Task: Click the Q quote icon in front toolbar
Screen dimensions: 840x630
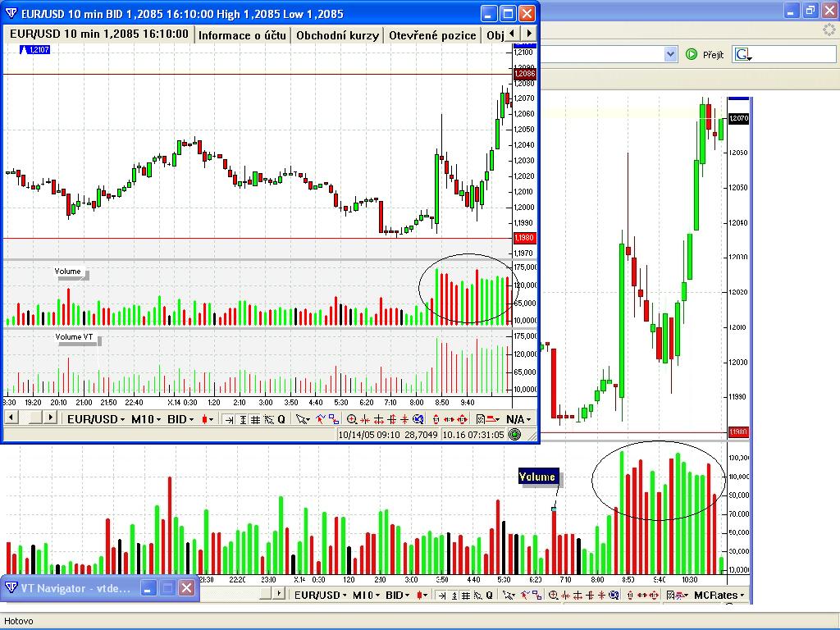Action: pos(281,419)
